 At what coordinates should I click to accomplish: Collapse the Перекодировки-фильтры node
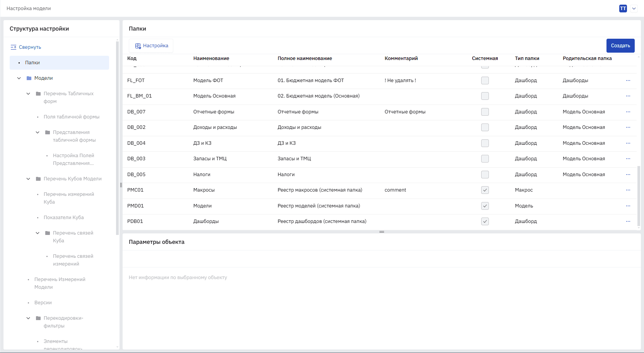coord(28,318)
